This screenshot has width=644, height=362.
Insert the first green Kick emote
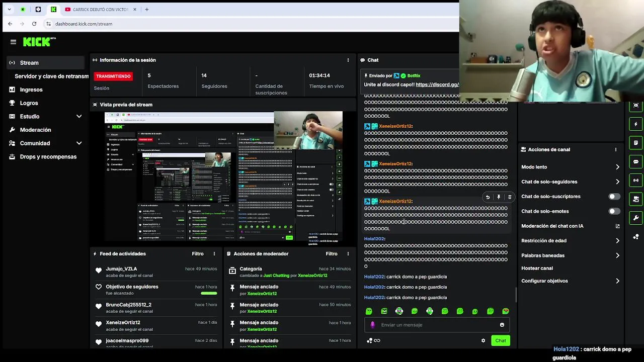point(369,312)
